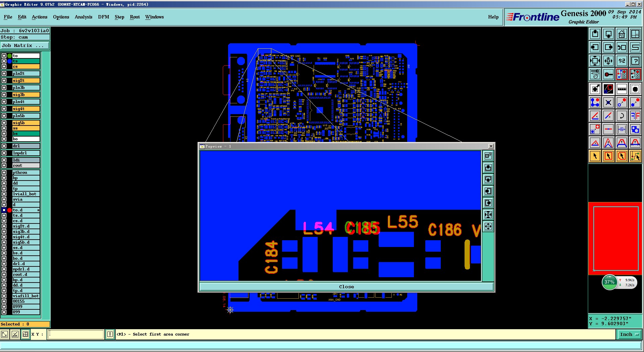
Task: Click the exclamation mark button
Action: click(110, 334)
